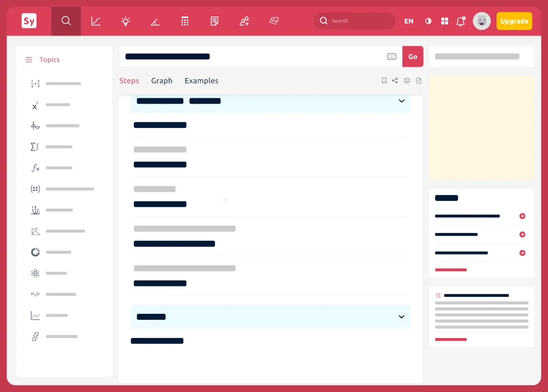Image resolution: width=548 pixels, height=392 pixels.
Task: Open the Graphing Calculator from the top toolbar
Action: (x=95, y=21)
